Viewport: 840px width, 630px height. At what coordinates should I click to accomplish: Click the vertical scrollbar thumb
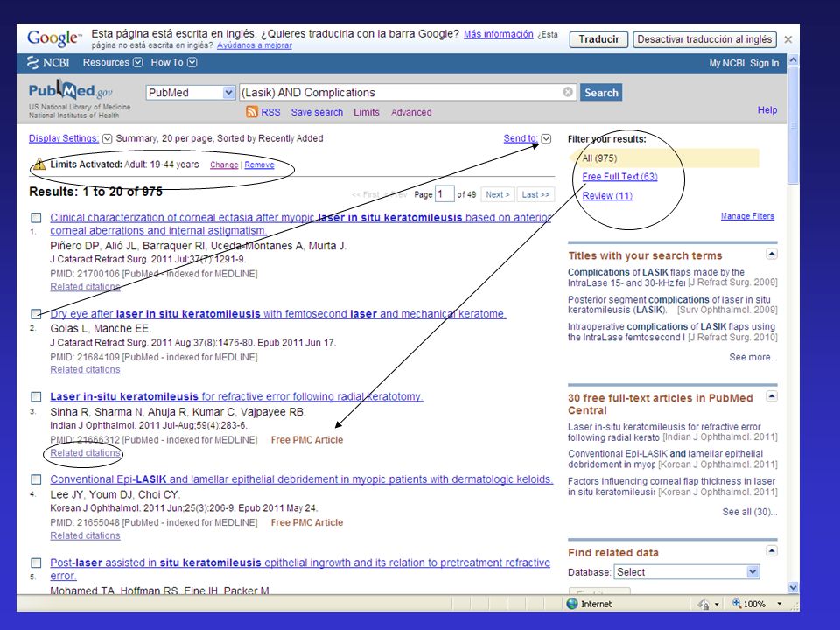pos(794,126)
